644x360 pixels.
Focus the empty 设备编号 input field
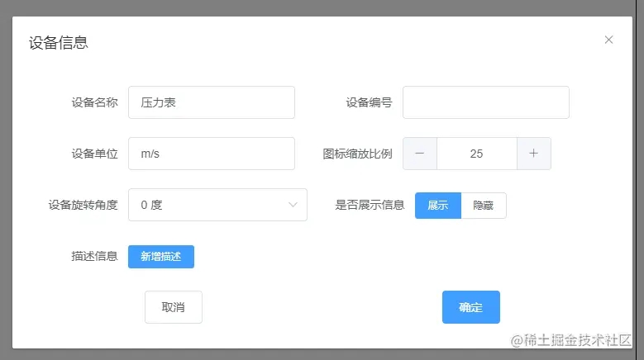pos(486,102)
